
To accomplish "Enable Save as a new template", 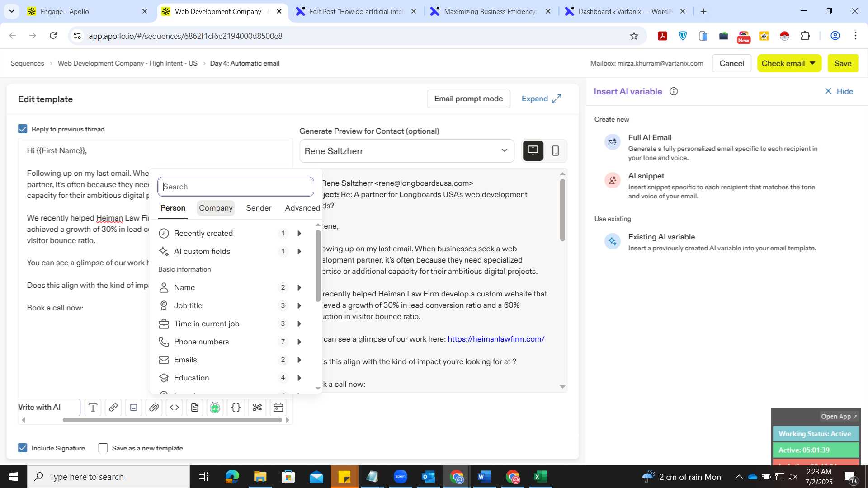I will [103, 448].
